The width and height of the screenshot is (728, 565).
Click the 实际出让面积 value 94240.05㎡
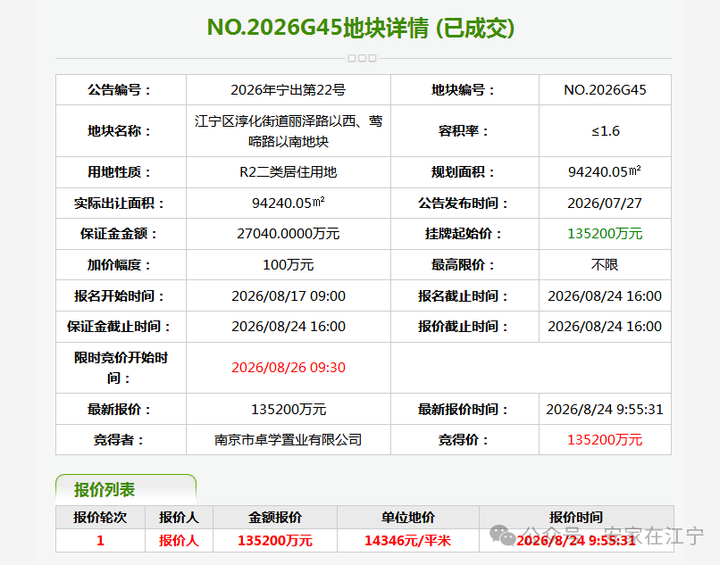[x=289, y=204]
